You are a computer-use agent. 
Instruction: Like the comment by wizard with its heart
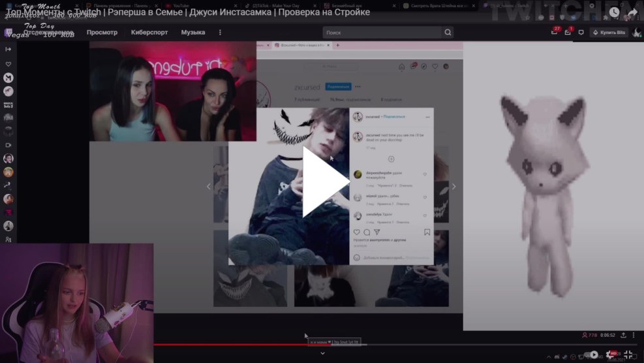425,197
